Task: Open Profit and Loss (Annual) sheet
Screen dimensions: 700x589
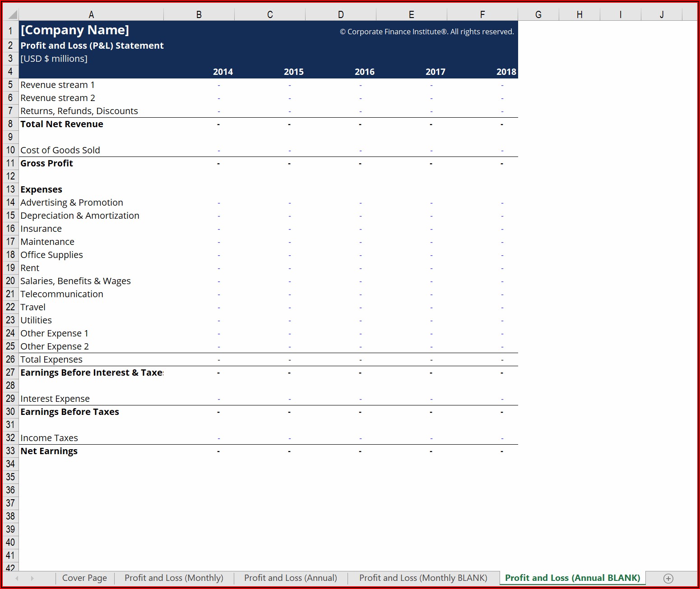Action: (x=290, y=578)
